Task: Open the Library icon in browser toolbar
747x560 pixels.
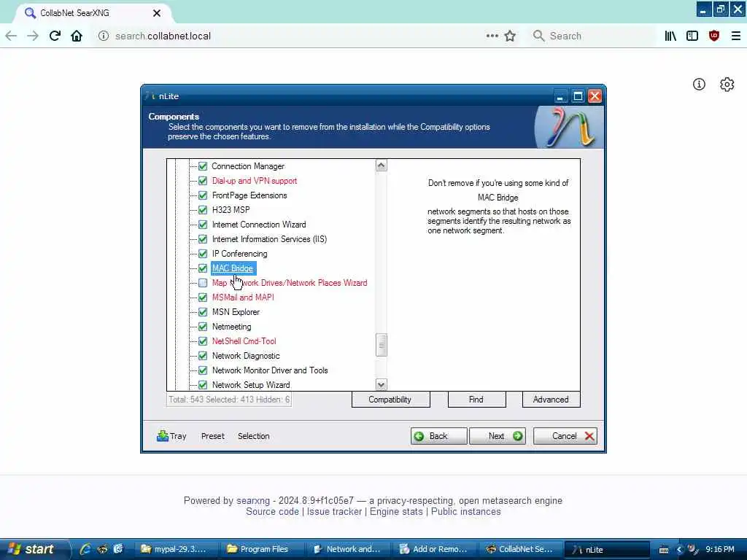Action: pos(670,36)
